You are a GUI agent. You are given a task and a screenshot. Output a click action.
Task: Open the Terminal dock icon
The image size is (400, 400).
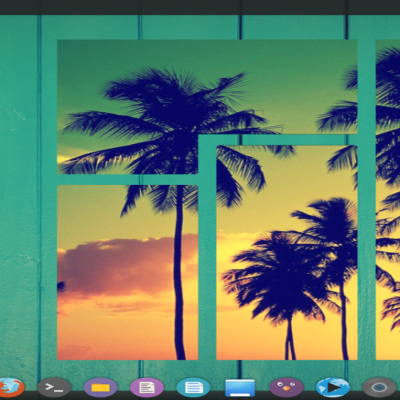click(54, 388)
